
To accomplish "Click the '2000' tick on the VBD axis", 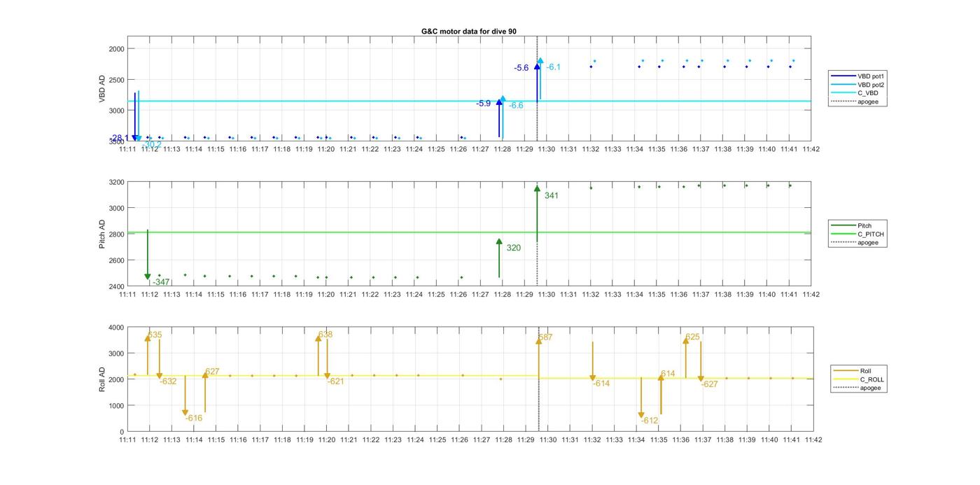I will click(x=116, y=49).
